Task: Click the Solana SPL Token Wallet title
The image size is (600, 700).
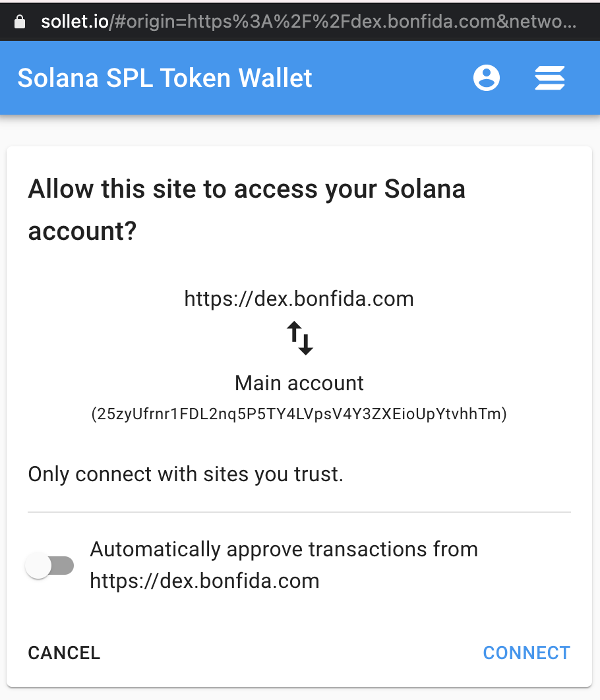Action: coord(165,78)
